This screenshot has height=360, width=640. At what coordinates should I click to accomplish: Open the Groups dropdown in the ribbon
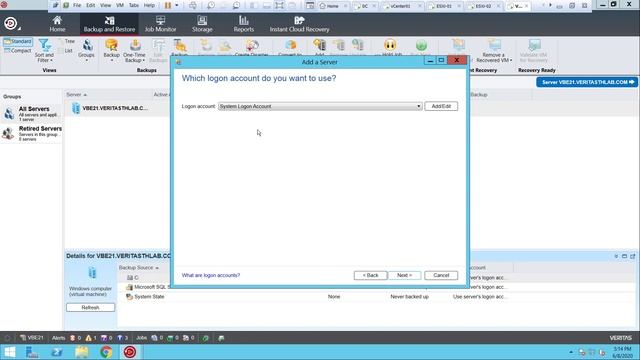(x=86, y=51)
